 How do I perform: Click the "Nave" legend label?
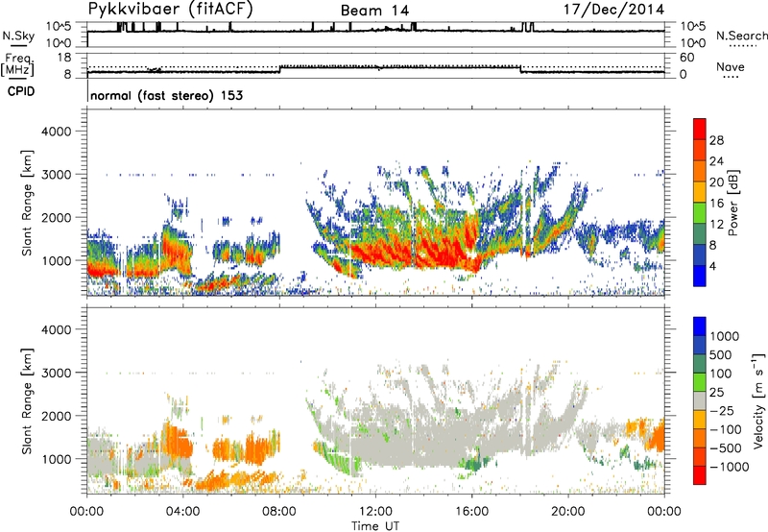click(731, 66)
